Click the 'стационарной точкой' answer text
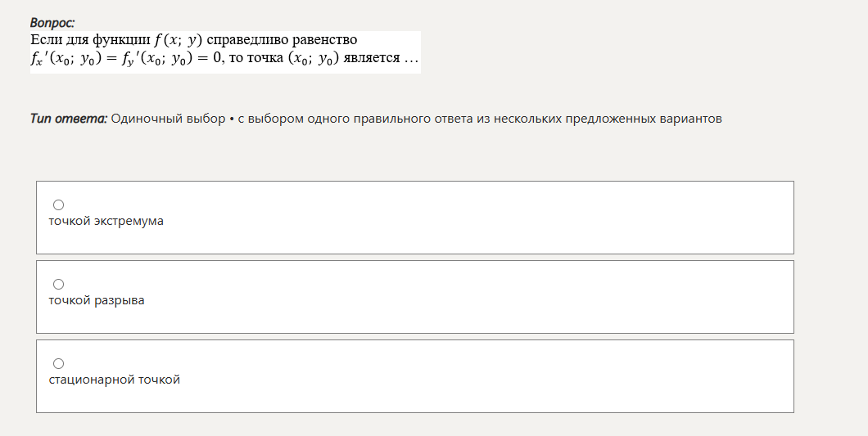868x436 pixels. (115, 380)
